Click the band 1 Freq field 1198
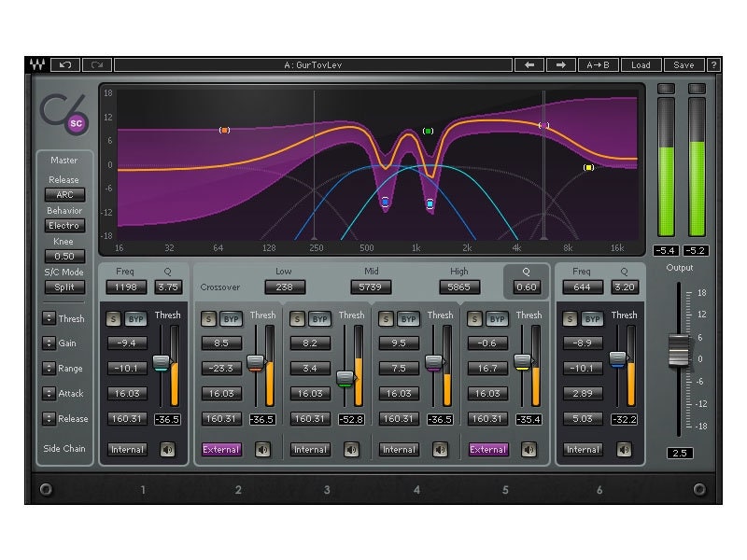 126,287
